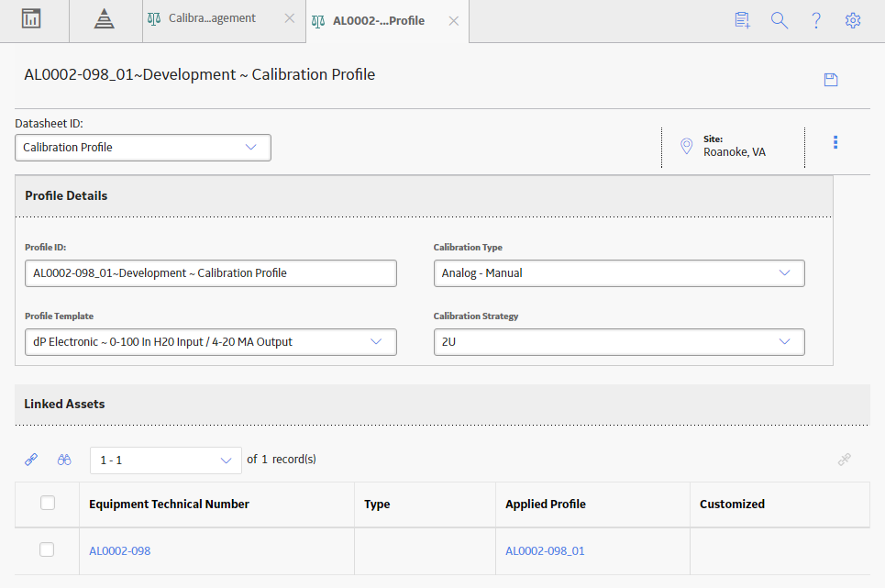Viewport: 885px width, 588px height.
Task: Expand the Profile Template dropdown
Action: (x=211, y=342)
